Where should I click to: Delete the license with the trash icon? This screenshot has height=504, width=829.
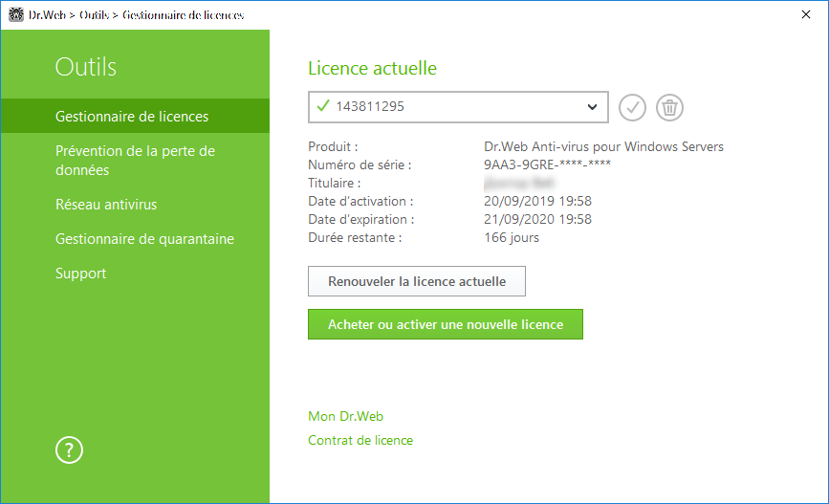click(x=670, y=107)
